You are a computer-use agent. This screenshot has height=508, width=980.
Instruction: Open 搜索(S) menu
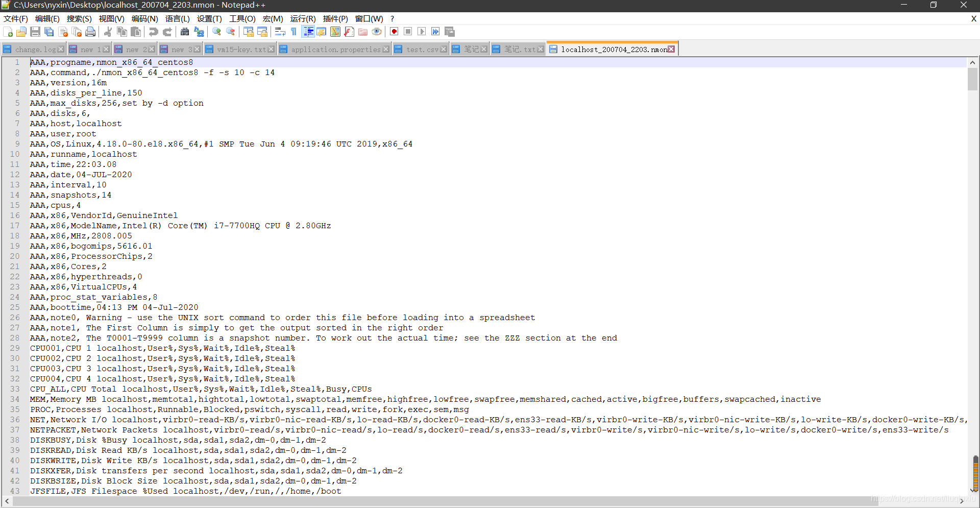pos(79,19)
